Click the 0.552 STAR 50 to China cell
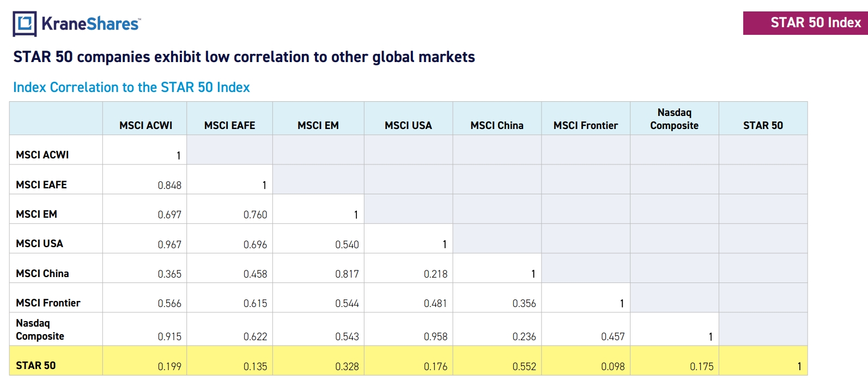This screenshot has height=387, width=868. coord(524,366)
